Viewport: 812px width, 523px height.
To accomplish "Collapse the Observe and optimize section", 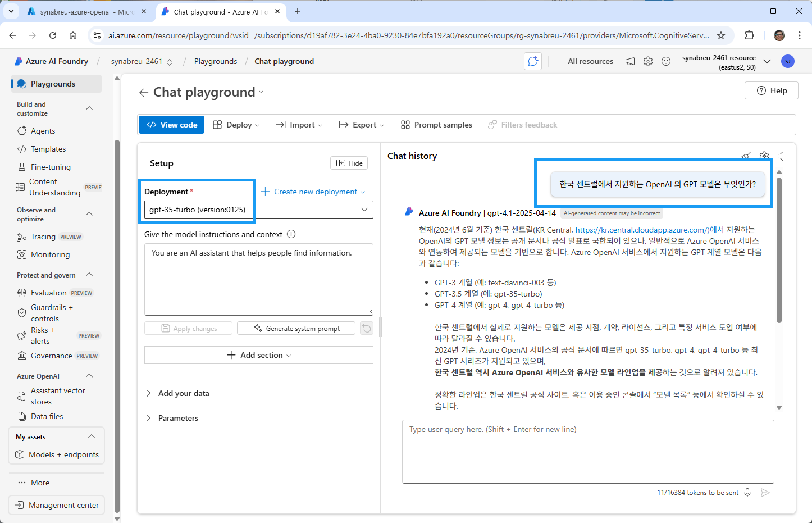I will [x=89, y=213].
